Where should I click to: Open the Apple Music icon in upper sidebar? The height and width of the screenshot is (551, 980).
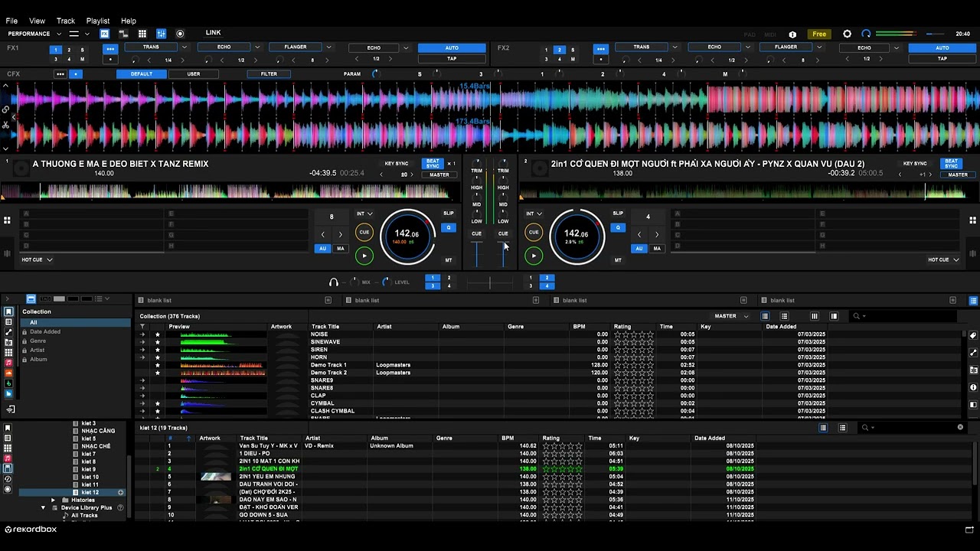(8, 363)
